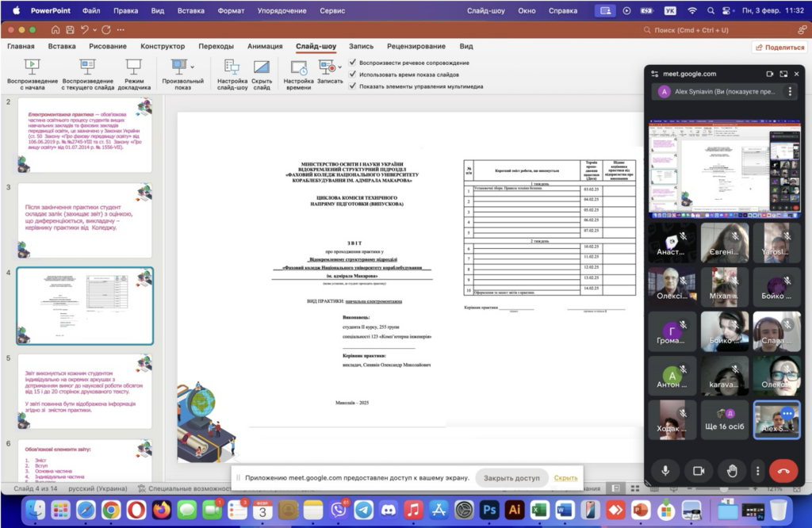Switch to Slide Sorter view in the status bar

635,488
